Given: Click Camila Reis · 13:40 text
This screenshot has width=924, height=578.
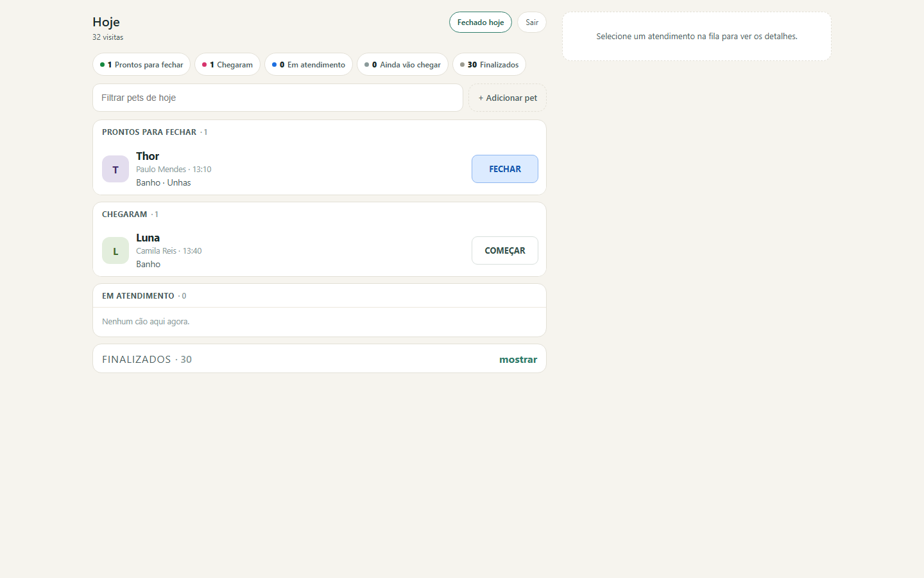Looking at the screenshot, I should [x=169, y=251].
